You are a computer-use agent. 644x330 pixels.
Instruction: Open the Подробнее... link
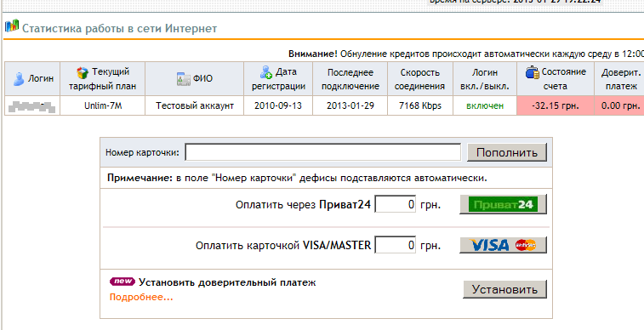(141, 297)
